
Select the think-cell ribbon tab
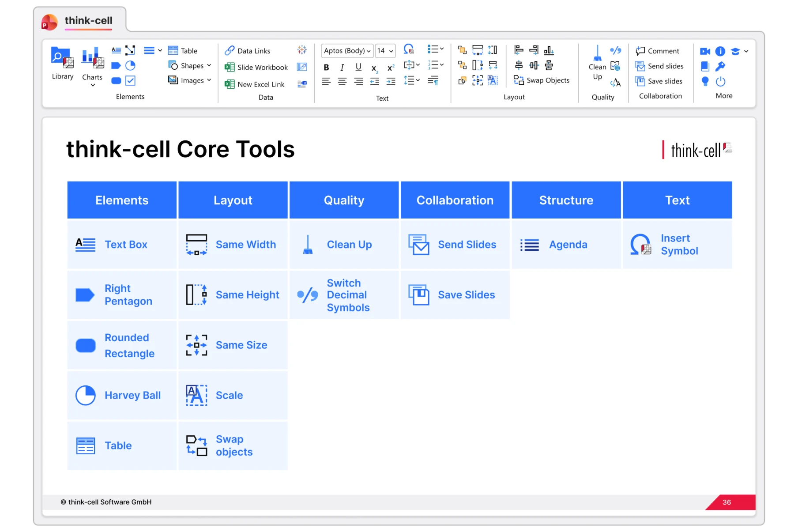pos(88,21)
